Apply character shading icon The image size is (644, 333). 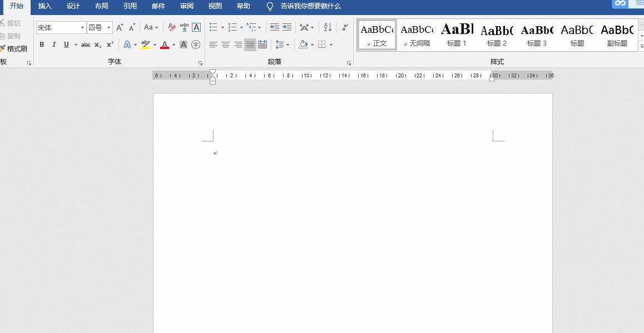tap(184, 45)
